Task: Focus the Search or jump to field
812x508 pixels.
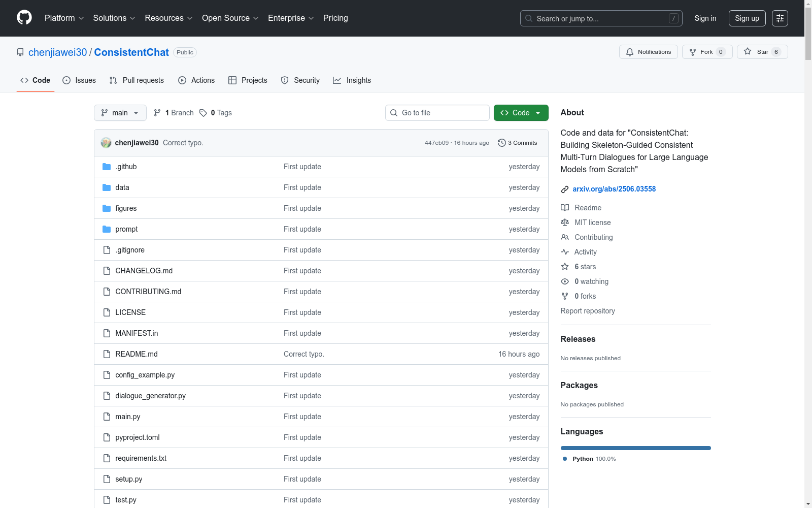Action: (x=601, y=18)
